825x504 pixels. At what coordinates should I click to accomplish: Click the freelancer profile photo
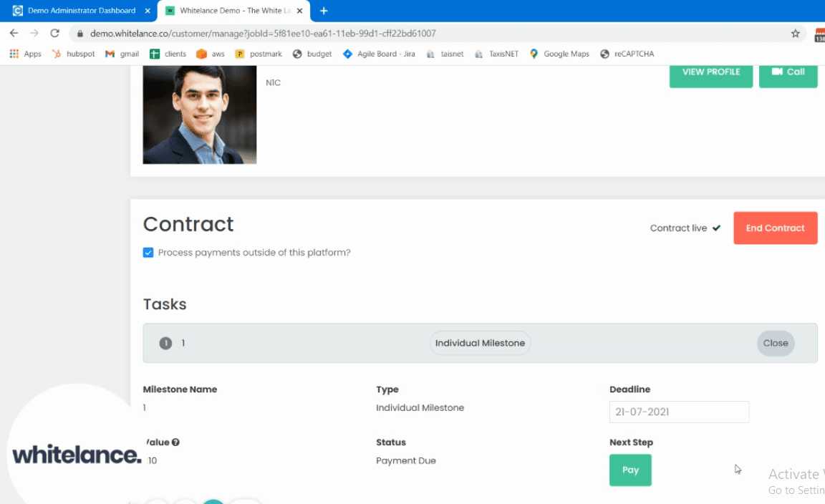[200, 115]
